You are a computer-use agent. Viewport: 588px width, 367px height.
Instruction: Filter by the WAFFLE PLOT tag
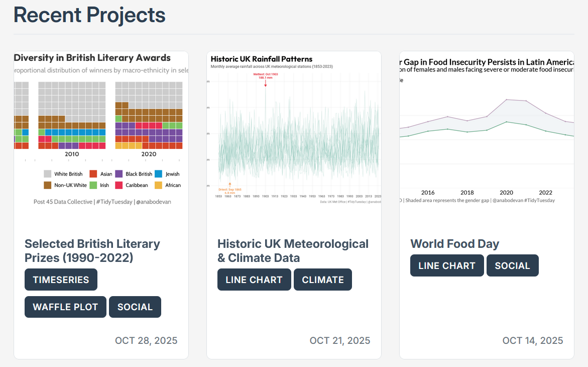(65, 307)
